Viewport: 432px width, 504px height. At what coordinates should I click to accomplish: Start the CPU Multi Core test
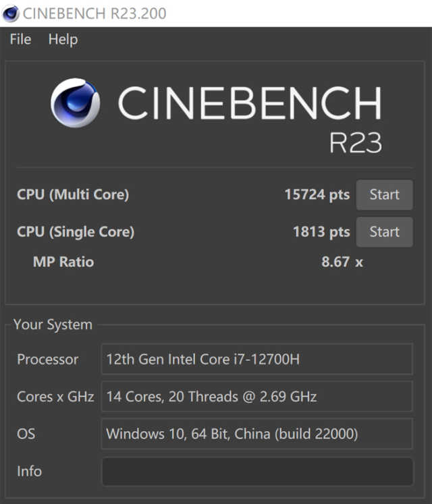pos(384,195)
